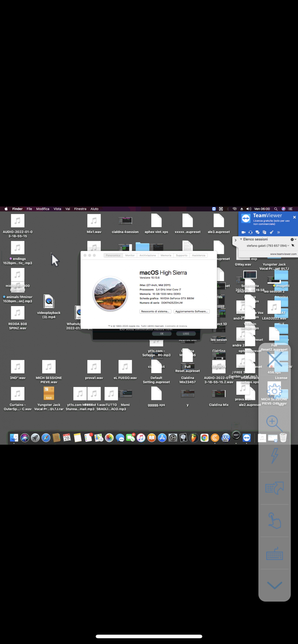Open the Contratto di licenza link
Image resolution: width=298 pixels, height=644 pixels.
pos(176,326)
